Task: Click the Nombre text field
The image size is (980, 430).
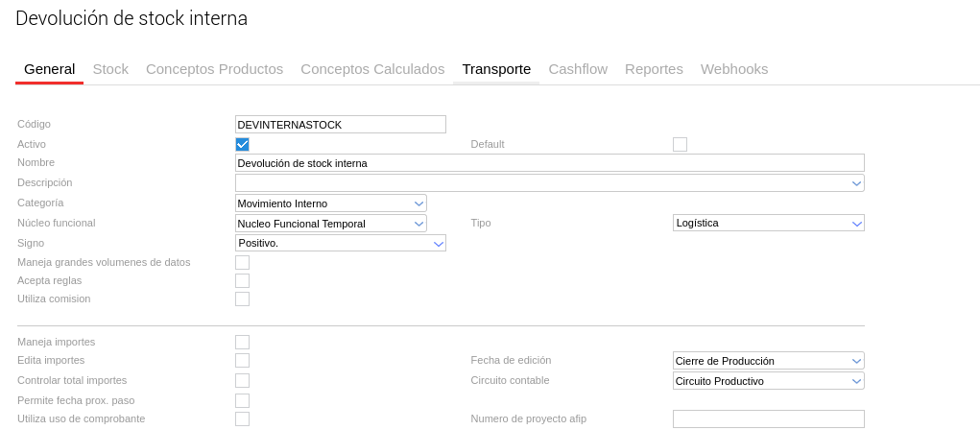Action: (x=549, y=163)
